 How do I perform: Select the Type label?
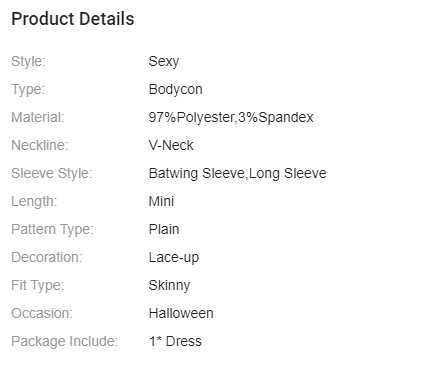28,90
